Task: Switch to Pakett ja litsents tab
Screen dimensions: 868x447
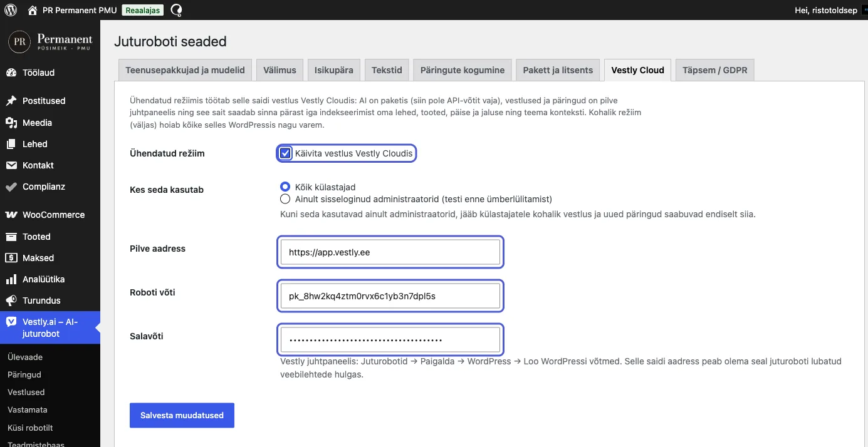Action: coord(558,70)
